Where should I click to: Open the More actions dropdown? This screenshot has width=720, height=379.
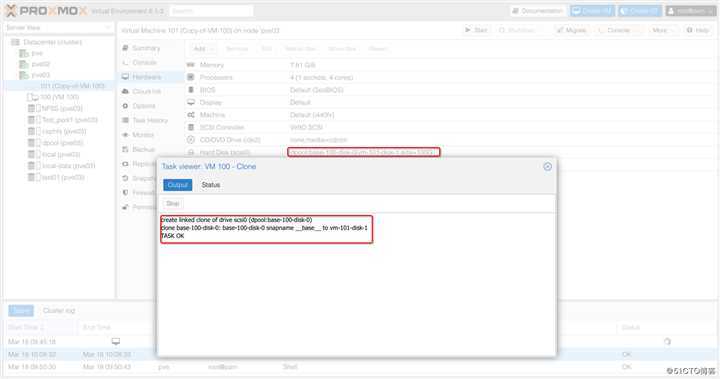point(663,30)
